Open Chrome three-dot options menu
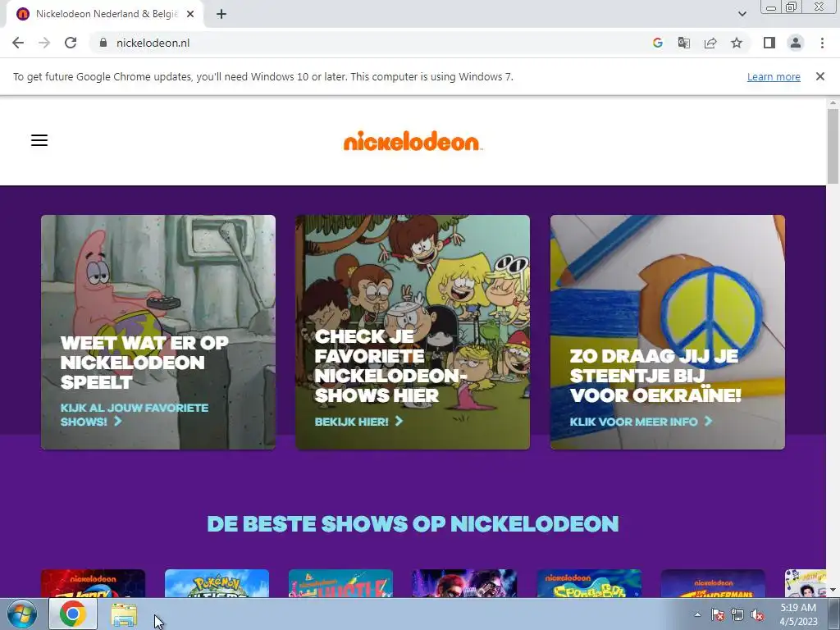 tap(822, 43)
